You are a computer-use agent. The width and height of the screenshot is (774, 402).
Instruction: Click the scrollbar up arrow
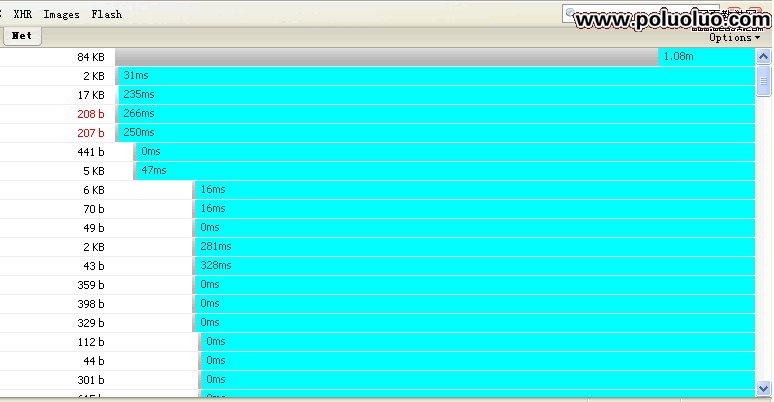[x=763, y=56]
